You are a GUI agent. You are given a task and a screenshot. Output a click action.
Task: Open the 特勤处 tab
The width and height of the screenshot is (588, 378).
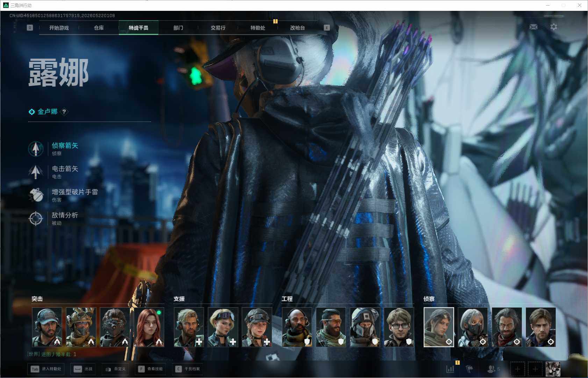(258, 28)
